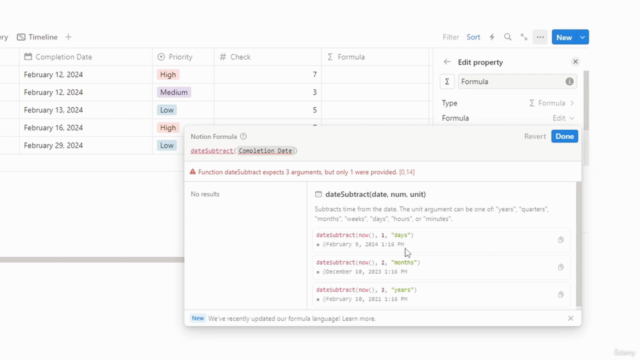Click the High tag in February 16 row
The height and width of the screenshot is (360, 640).
point(168,128)
